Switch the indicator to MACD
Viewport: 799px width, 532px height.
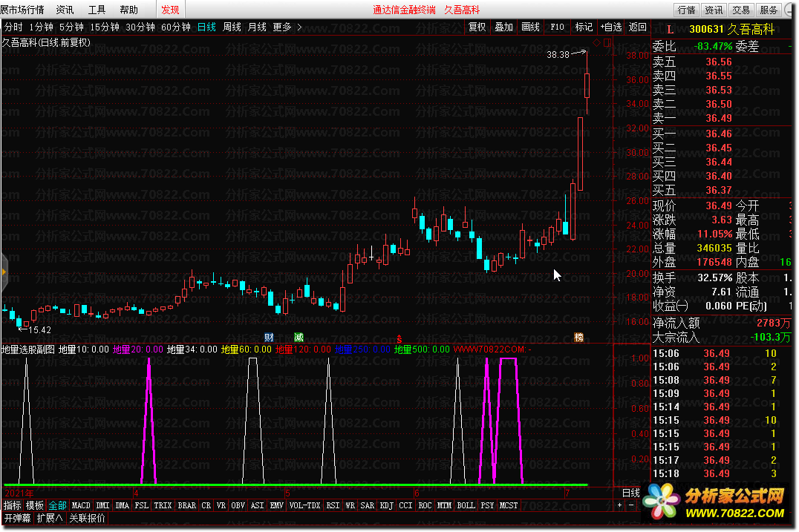pos(80,505)
